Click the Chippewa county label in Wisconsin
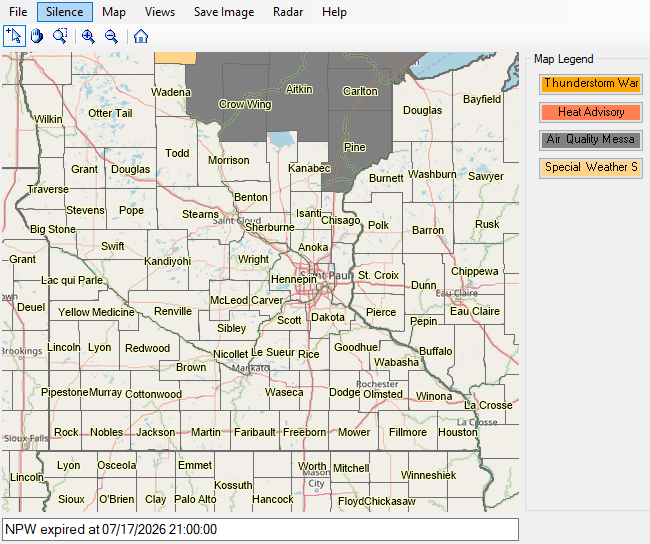The image size is (650, 544). pyautogui.click(x=475, y=272)
